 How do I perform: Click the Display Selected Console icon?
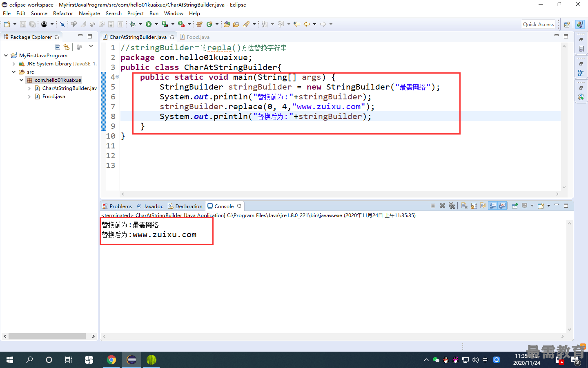pyautogui.click(x=525, y=206)
